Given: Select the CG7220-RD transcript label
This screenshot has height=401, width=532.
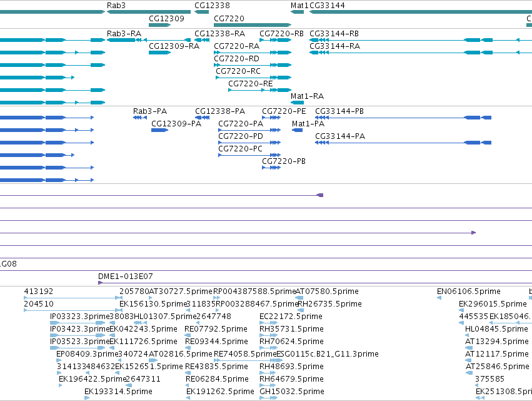Looking at the screenshot, I should [236, 59].
